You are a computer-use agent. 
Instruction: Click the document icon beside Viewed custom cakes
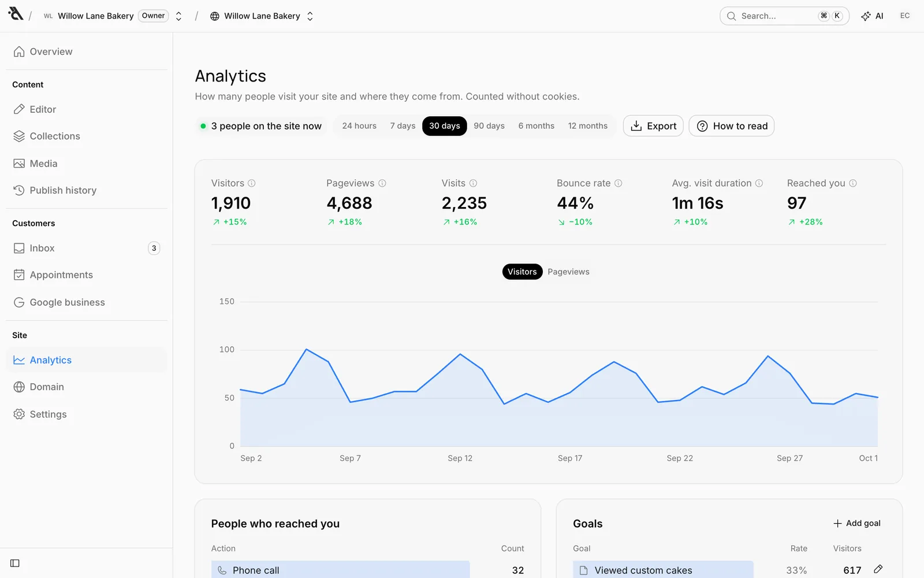(584, 570)
